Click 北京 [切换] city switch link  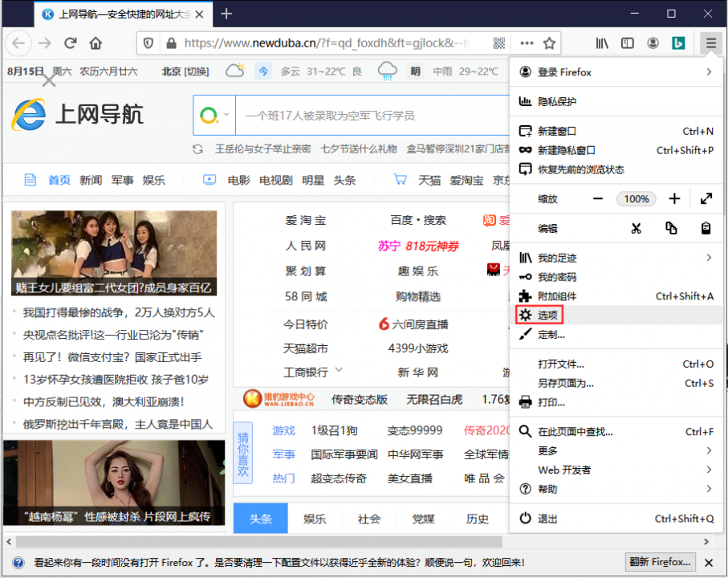[185, 71]
